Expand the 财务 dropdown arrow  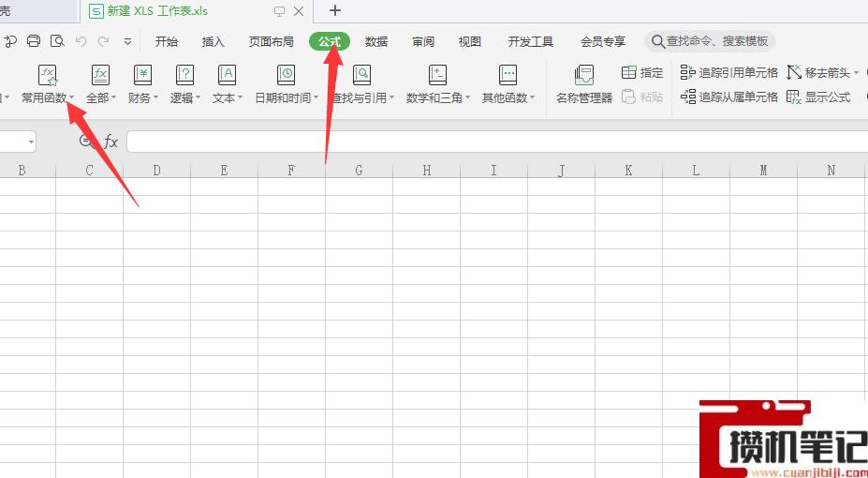[155, 98]
